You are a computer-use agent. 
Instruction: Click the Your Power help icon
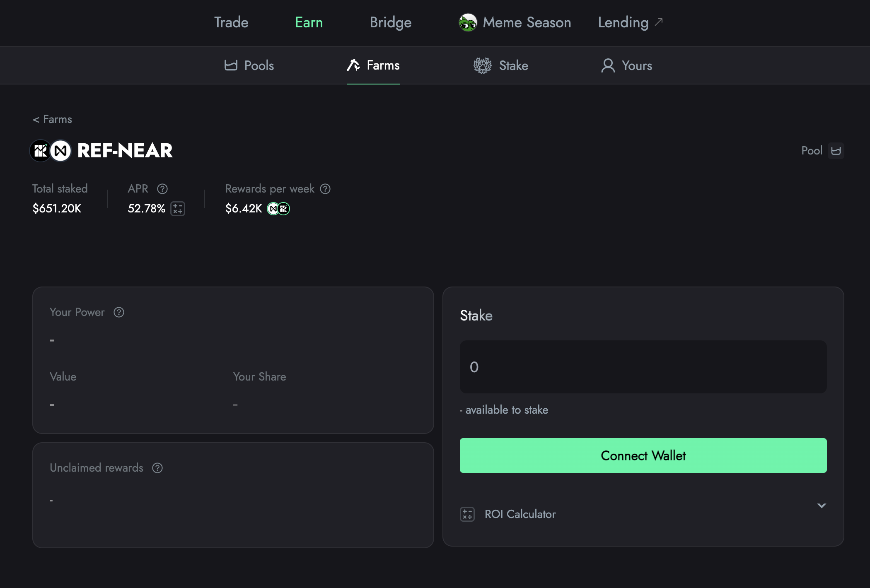119,312
